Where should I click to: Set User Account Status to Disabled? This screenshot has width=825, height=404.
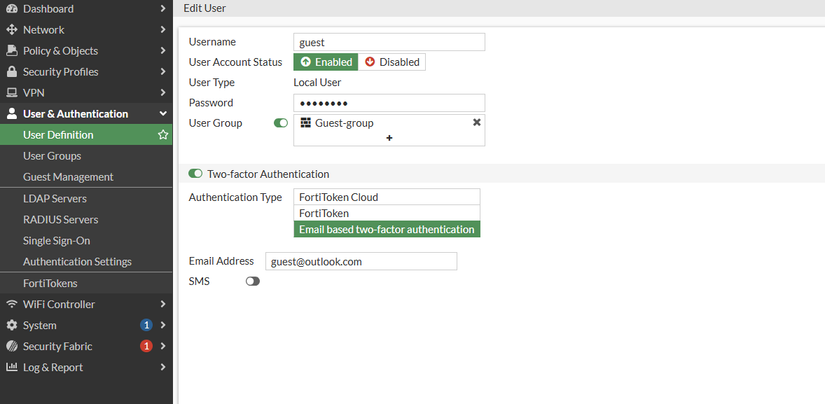pyautogui.click(x=392, y=62)
